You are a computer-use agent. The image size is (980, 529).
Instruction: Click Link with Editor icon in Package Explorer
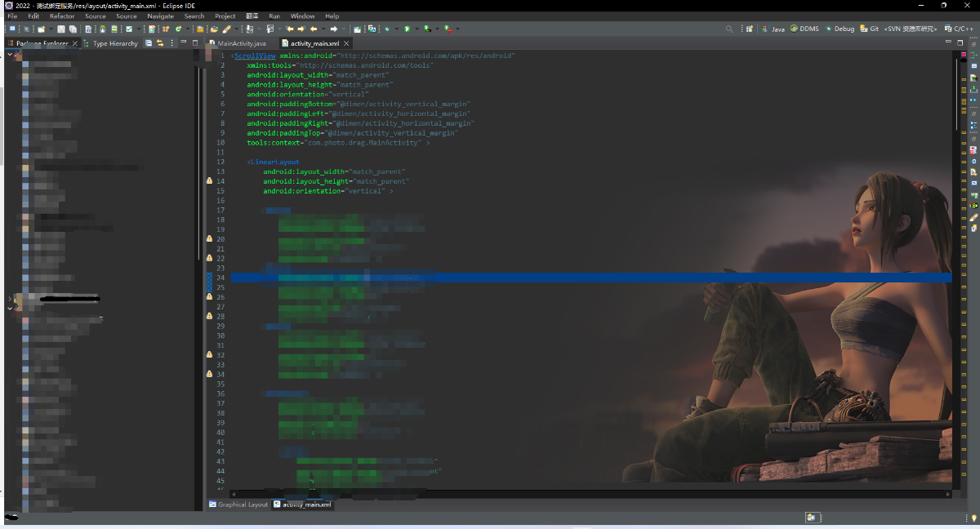(x=160, y=42)
